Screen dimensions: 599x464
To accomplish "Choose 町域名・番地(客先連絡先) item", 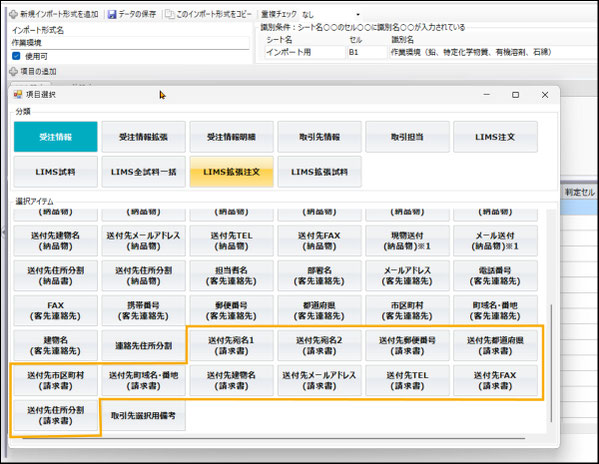I will click(x=495, y=310).
